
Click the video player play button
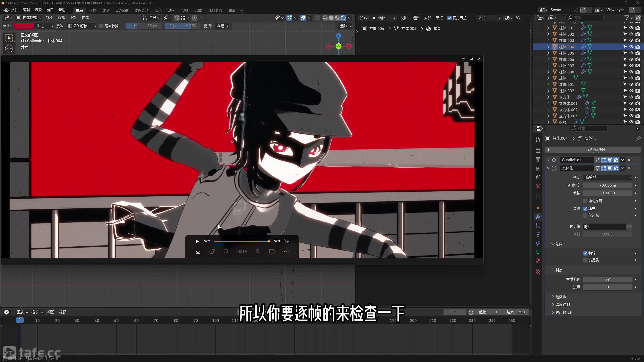tap(197, 241)
